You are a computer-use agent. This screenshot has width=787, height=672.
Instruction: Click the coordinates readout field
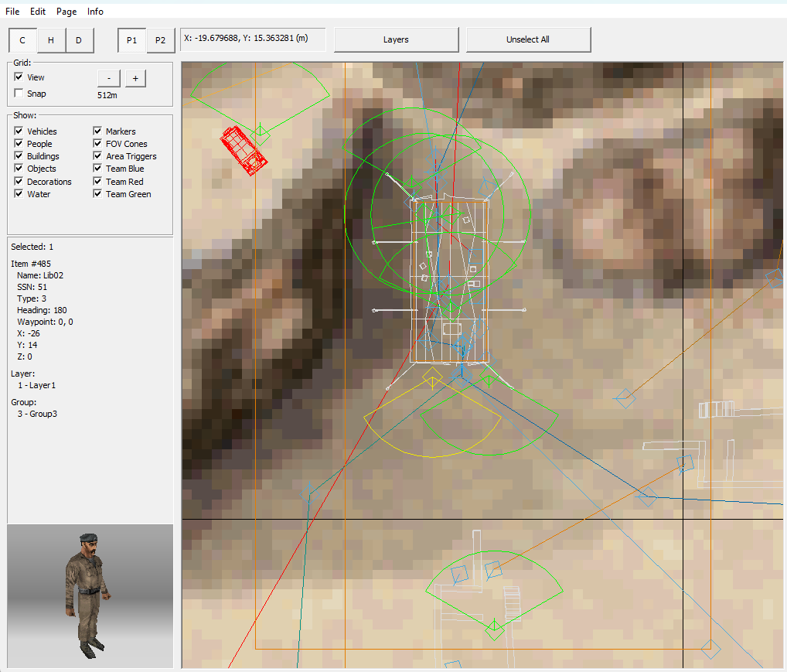point(253,39)
